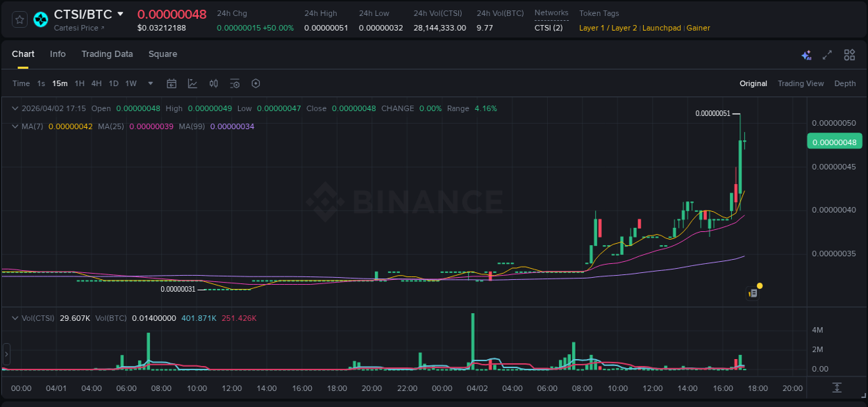Select the Trading View chart mode
The height and width of the screenshot is (407, 868).
click(x=800, y=83)
